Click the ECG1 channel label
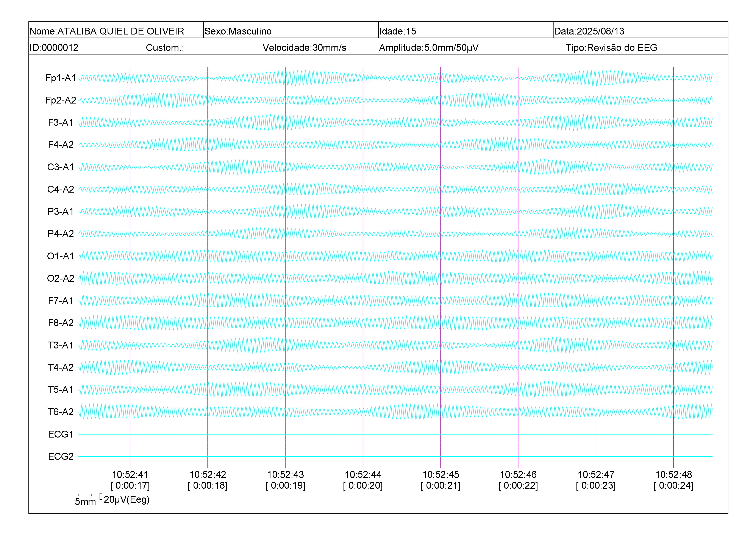 (x=61, y=434)
